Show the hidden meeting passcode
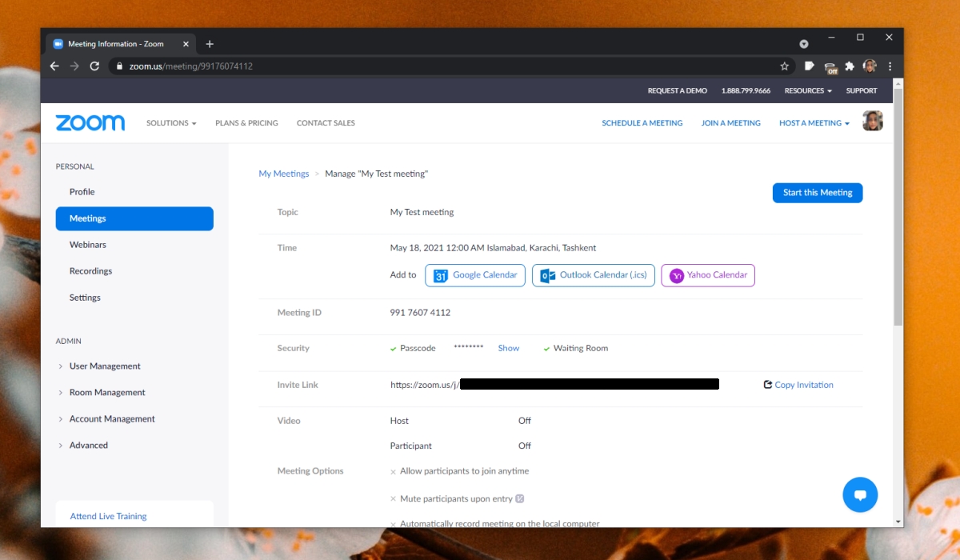The image size is (960, 560). (x=508, y=349)
